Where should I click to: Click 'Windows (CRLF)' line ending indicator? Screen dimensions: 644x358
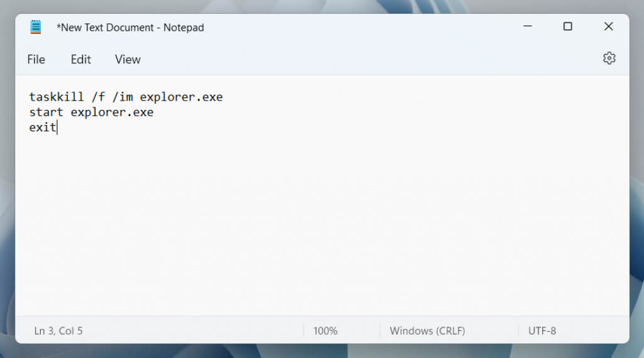point(428,331)
